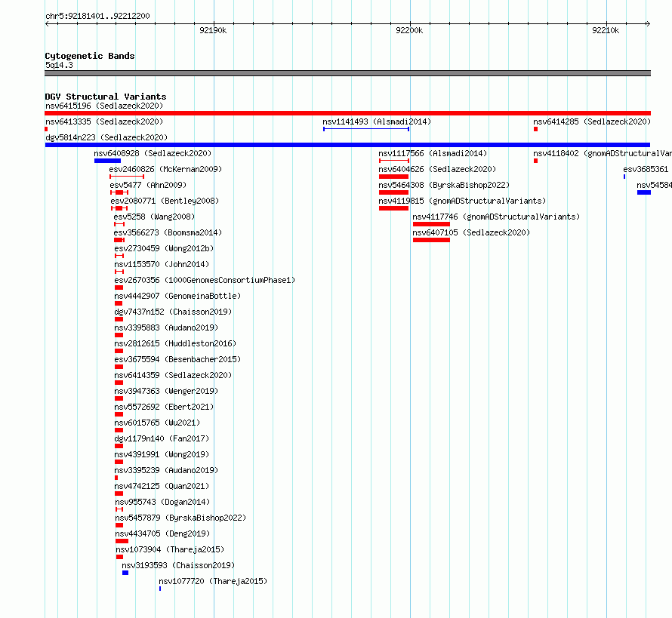Click the red bar under nsv4434705
Screen dimensions: 672x618
point(122,541)
